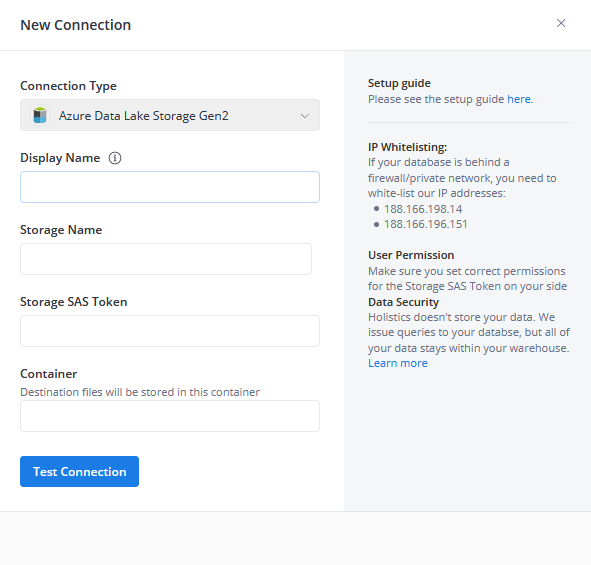The image size is (591, 565).
Task: Focus the Display Name input field
Action: click(x=170, y=187)
